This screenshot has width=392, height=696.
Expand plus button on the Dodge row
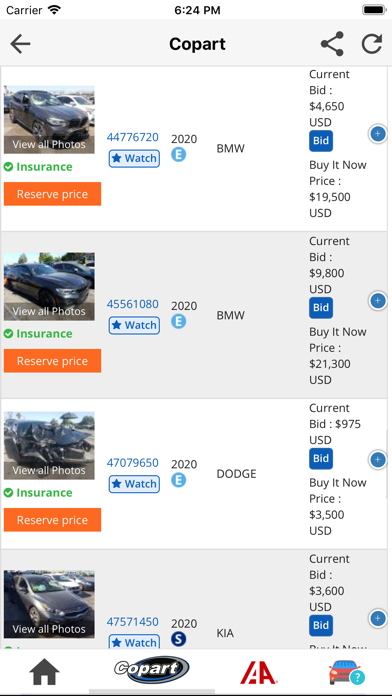click(x=377, y=459)
